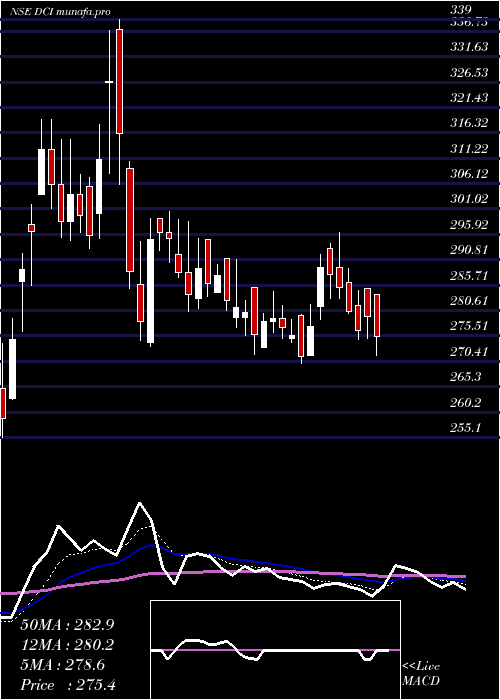The image size is (500, 700).
Task: Select the 311.22 price level label
Action: pyautogui.click(x=469, y=149)
